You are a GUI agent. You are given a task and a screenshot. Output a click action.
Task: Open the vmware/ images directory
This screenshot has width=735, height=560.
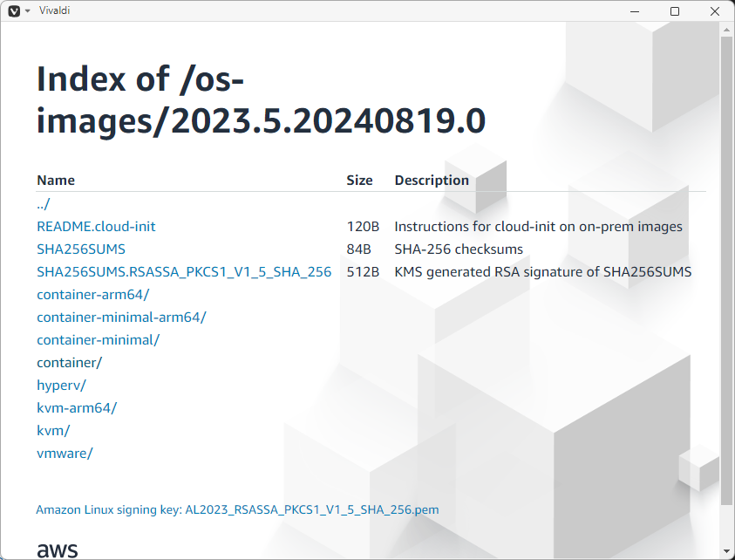[65, 453]
